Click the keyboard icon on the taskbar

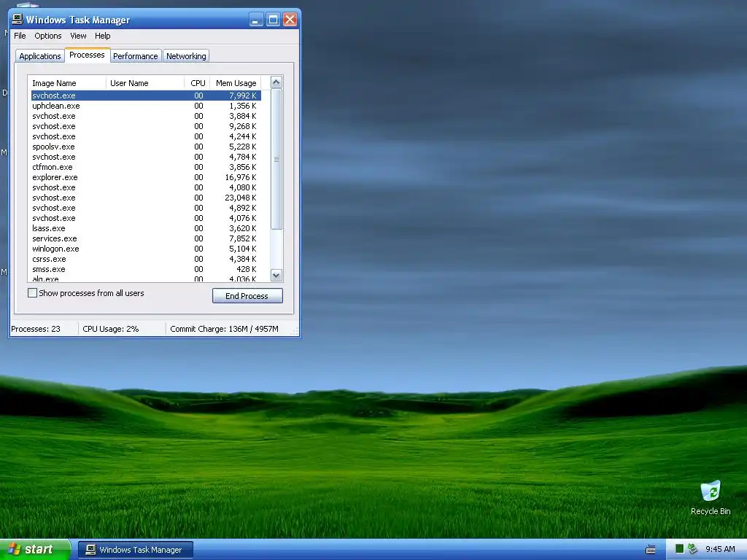650,550
